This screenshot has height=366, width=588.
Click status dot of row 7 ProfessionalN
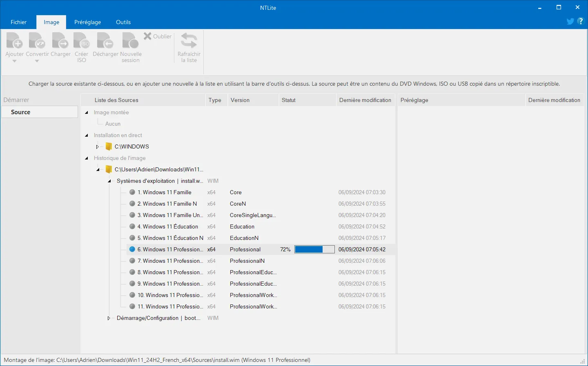pos(132,261)
